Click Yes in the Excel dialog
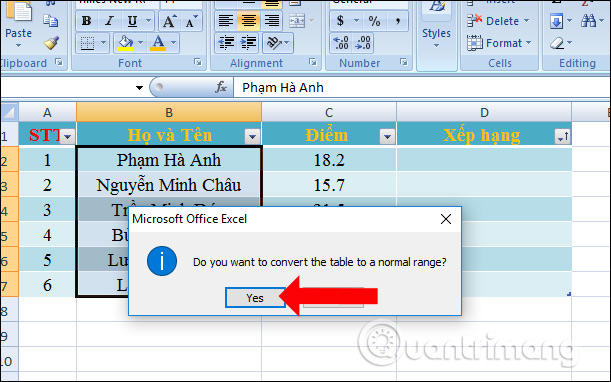This screenshot has width=611, height=382. pyautogui.click(x=255, y=298)
